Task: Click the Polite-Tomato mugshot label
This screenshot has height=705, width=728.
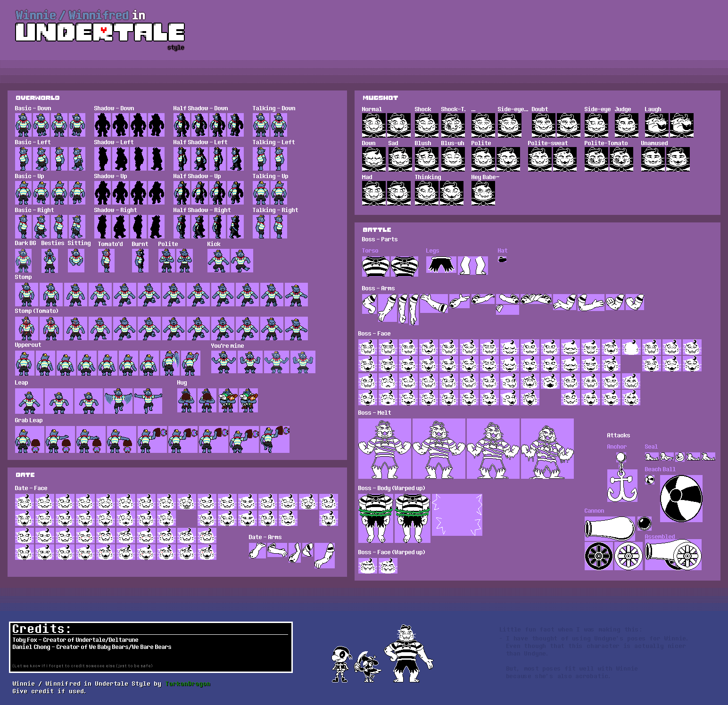Action: [606, 143]
